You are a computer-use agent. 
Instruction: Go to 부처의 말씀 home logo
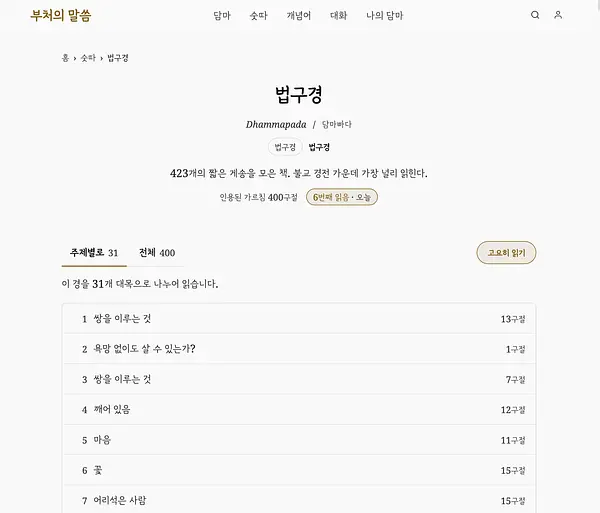(x=61, y=15)
